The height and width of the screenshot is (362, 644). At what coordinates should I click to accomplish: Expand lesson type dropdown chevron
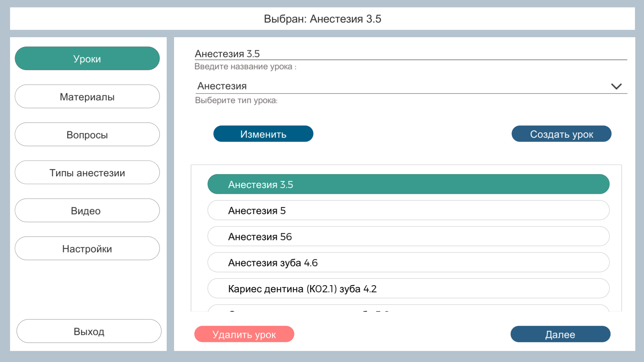616,86
